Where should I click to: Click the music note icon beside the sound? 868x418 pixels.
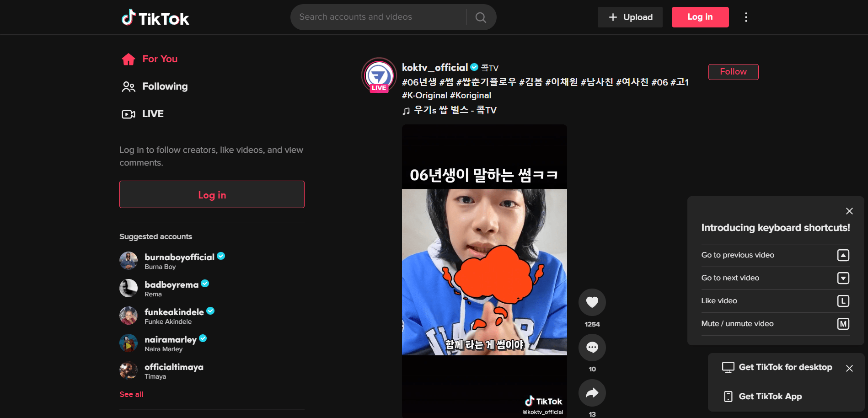[x=406, y=111]
